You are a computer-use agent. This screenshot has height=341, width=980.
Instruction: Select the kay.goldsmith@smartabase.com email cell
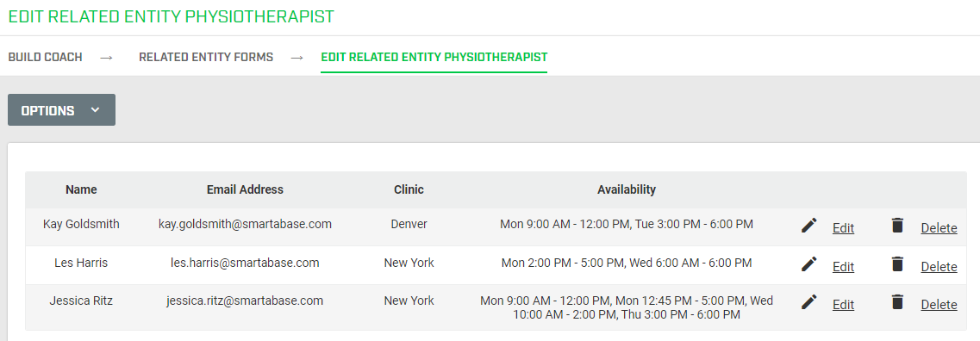pyautogui.click(x=245, y=224)
